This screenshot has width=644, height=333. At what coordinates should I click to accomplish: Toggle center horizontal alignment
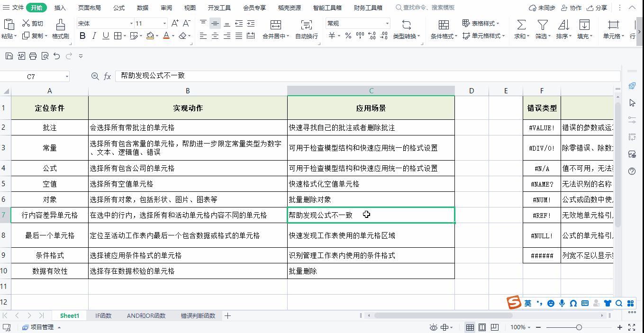pyautogui.click(x=215, y=36)
